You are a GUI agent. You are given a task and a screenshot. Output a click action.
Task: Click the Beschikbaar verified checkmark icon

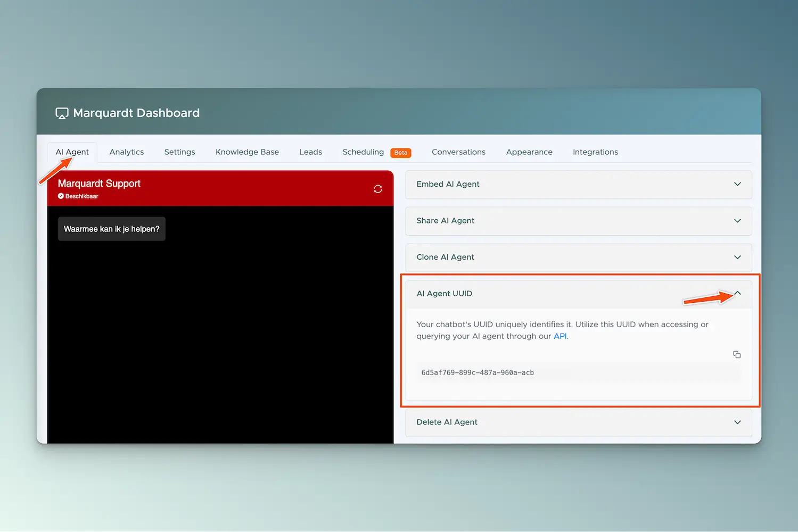pyautogui.click(x=61, y=196)
